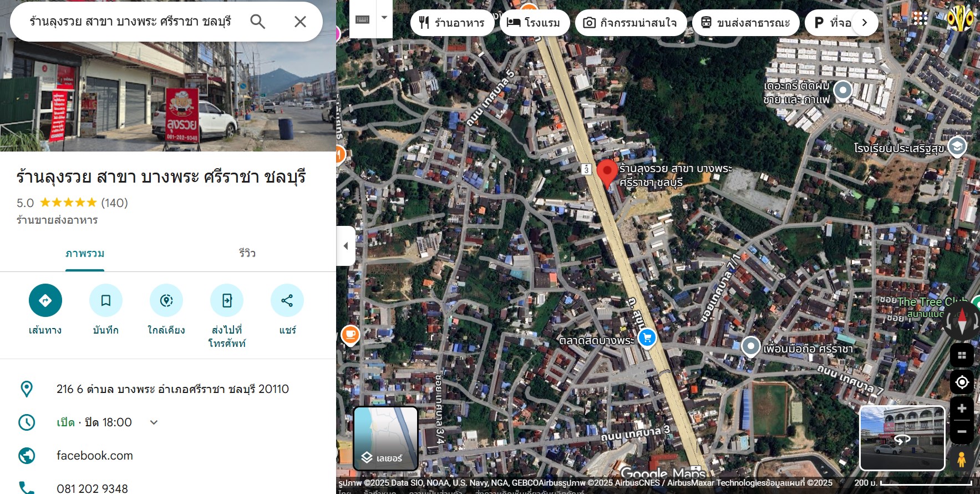Viewport: 980px width, 494px height.
Task: Filter by ร้านอาหาร restaurants chip
Action: pos(452,23)
